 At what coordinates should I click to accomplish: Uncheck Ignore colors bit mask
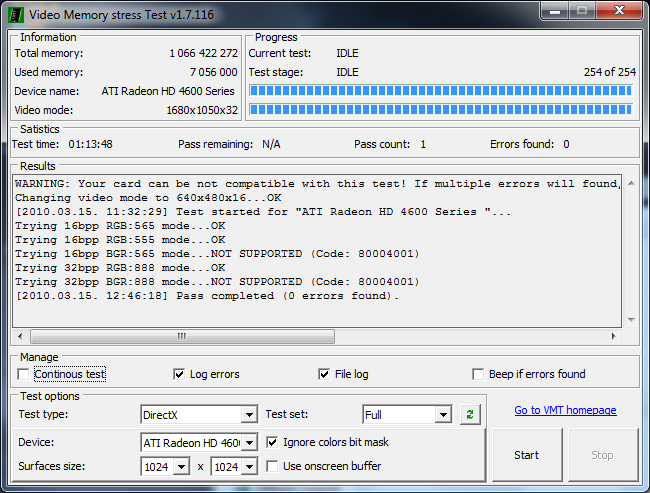[x=272, y=442]
